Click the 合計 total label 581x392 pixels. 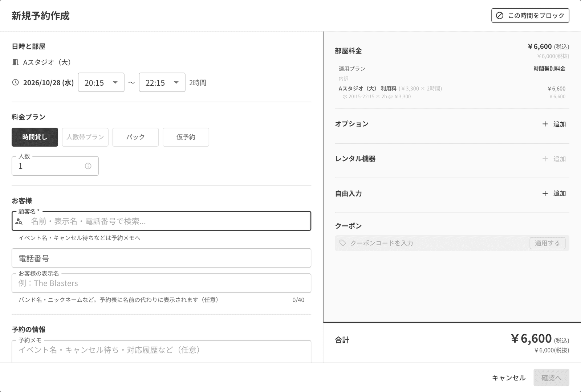click(342, 340)
